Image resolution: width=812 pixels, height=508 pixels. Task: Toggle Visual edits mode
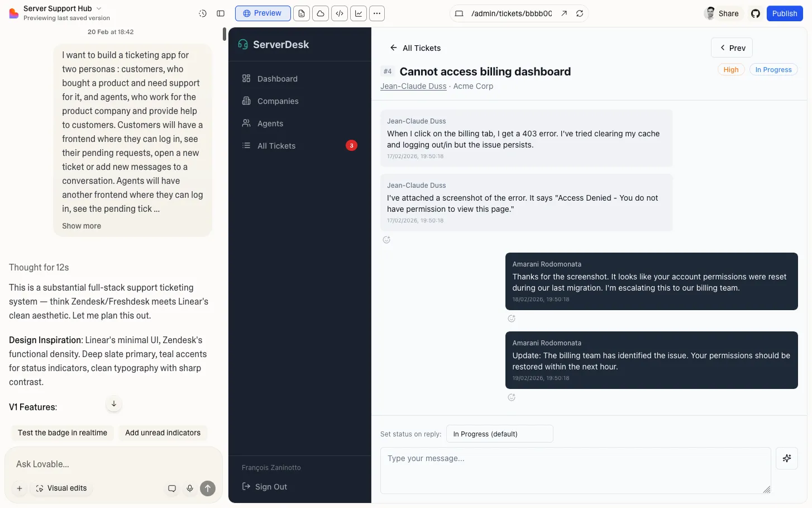click(x=61, y=488)
